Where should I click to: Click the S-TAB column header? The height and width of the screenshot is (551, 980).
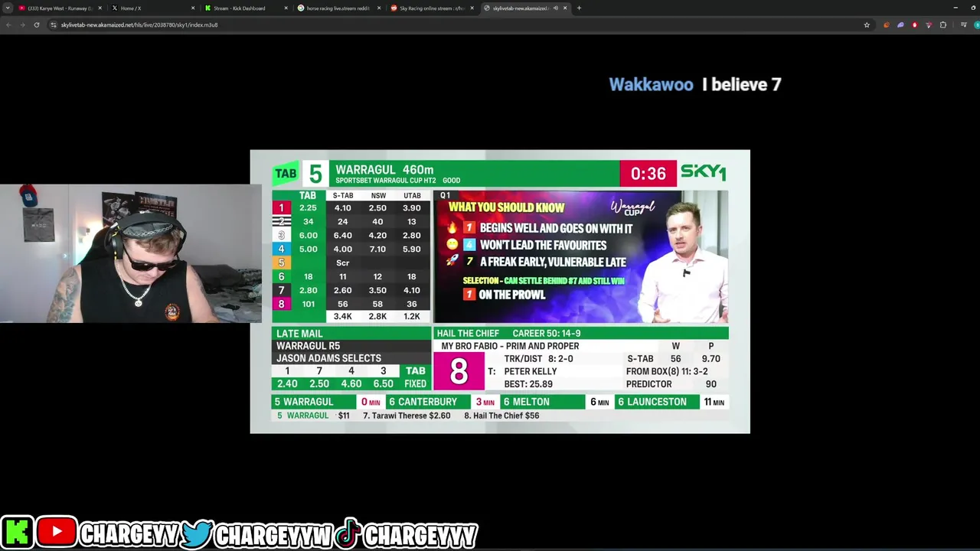[343, 195]
